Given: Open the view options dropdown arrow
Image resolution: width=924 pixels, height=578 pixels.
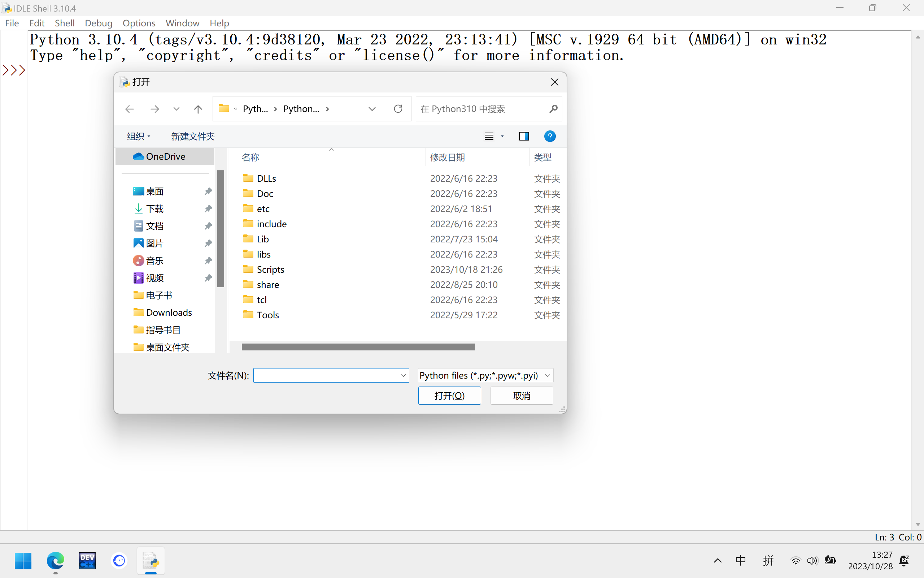Looking at the screenshot, I should coord(502,136).
